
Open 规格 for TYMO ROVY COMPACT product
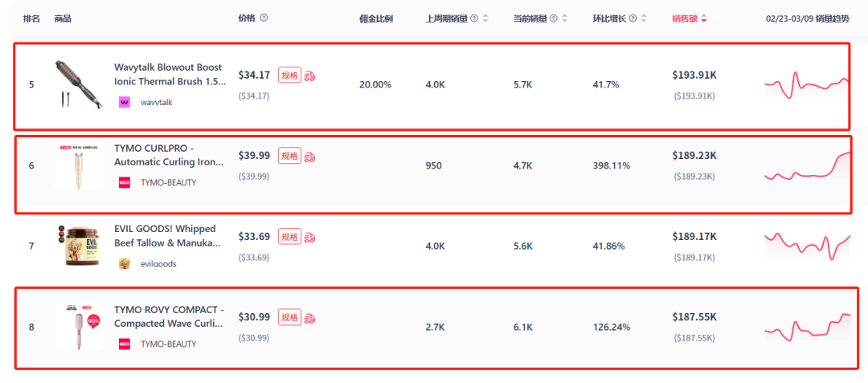click(289, 317)
